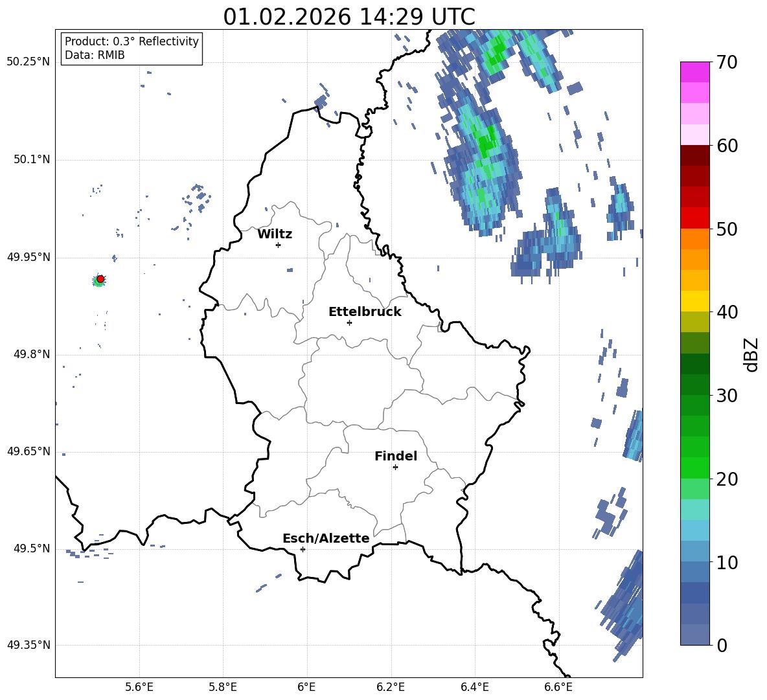Screen dimensions: 767x700
Task: Click the 49.8°N latitude tick label
Action: [31, 354]
